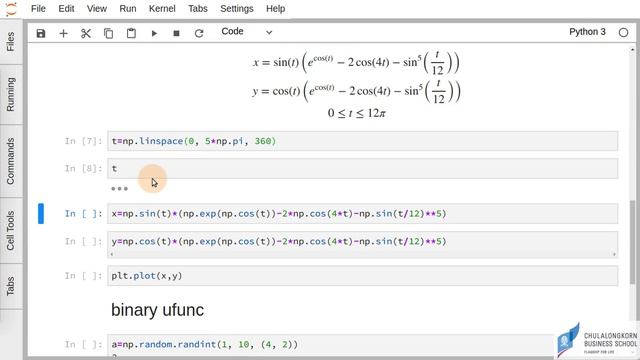The image size is (640, 360).
Task: Open the cell type dropdown showing Code
Action: [247, 32]
